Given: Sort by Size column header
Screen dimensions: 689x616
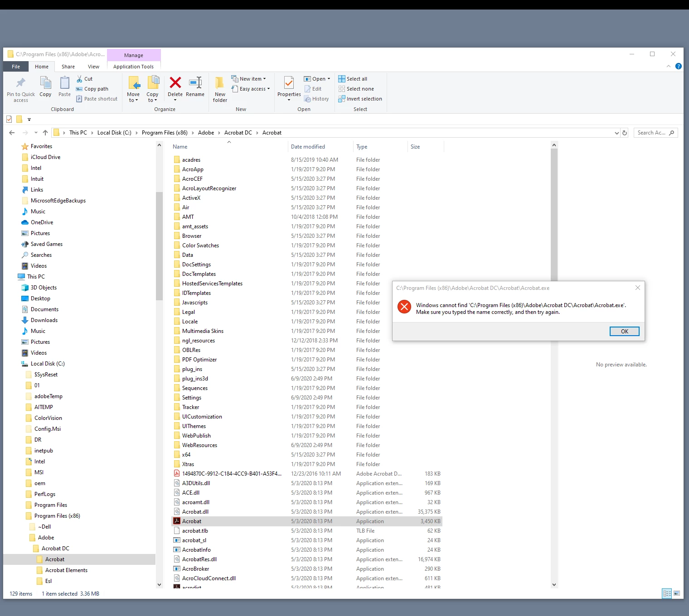Looking at the screenshot, I should [x=426, y=147].
